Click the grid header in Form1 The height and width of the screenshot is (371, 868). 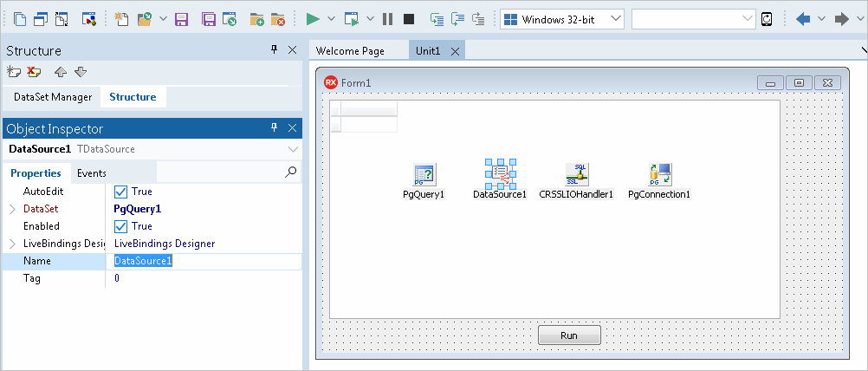click(364, 109)
